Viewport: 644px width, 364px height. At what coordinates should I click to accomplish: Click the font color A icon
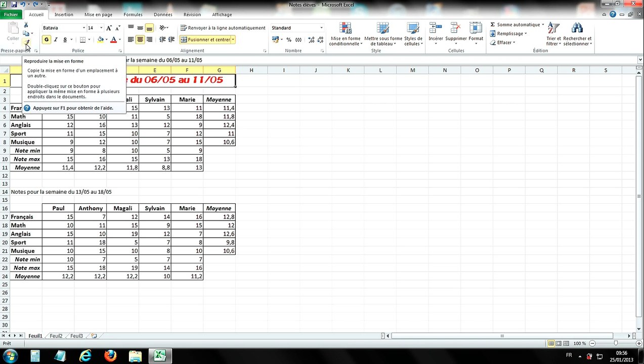coord(113,39)
